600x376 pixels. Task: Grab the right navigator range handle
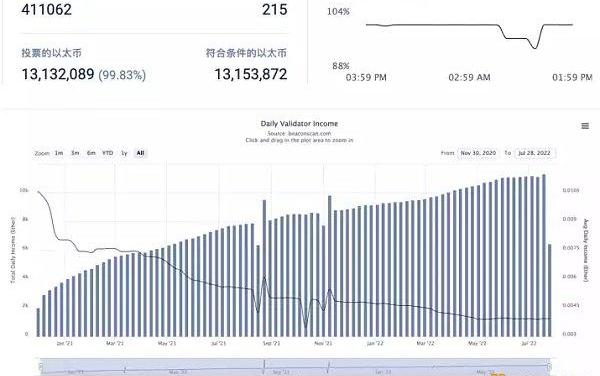(x=549, y=366)
